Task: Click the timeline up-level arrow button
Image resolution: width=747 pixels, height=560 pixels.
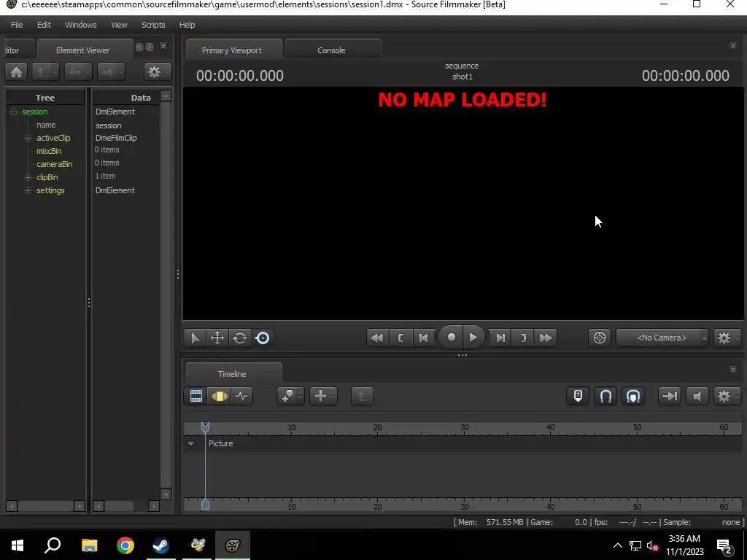Action: [x=362, y=396]
